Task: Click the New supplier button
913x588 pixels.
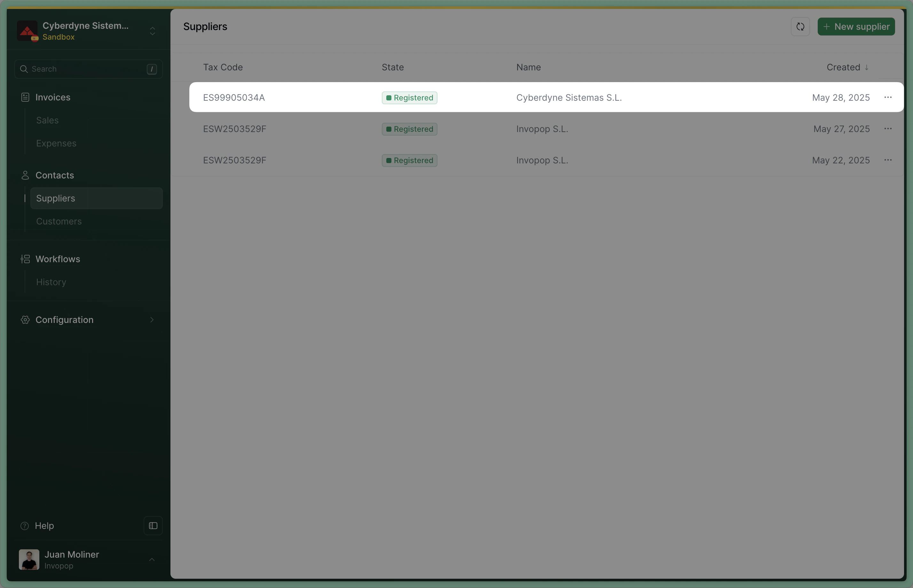Action: tap(856, 27)
